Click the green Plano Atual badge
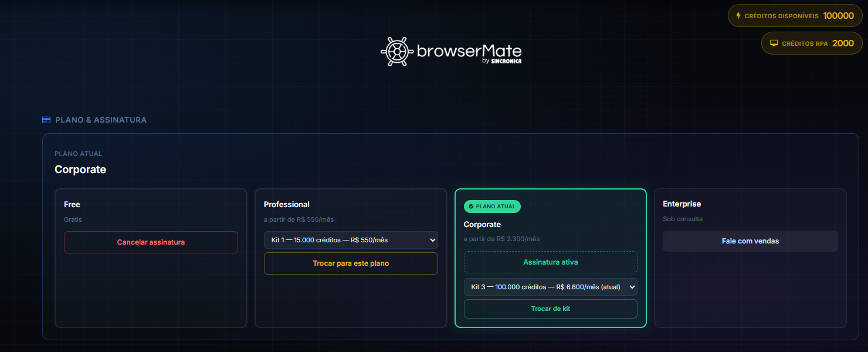868x352 pixels. tap(492, 207)
